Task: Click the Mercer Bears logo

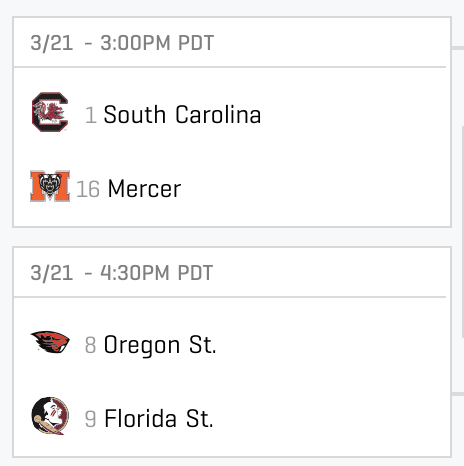Action: (x=50, y=186)
